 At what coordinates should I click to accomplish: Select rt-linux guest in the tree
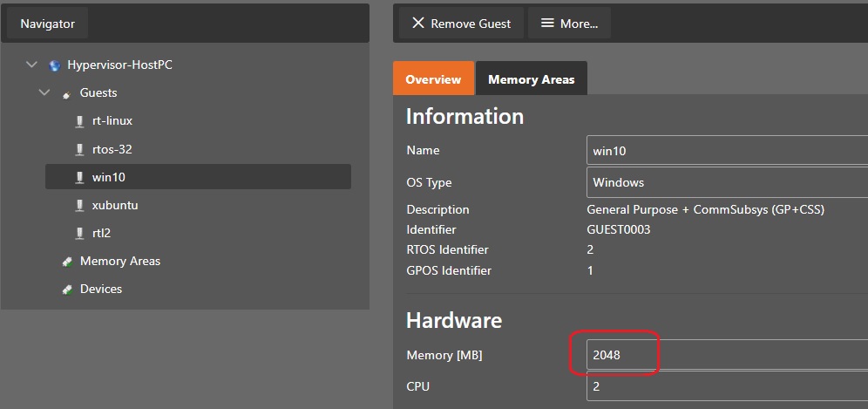[112, 121]
